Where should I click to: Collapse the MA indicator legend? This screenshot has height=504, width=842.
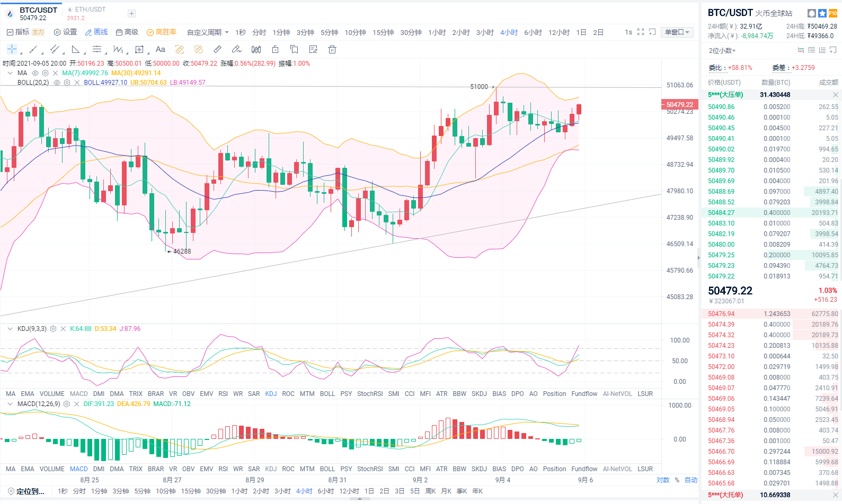(x=10, y=73)
